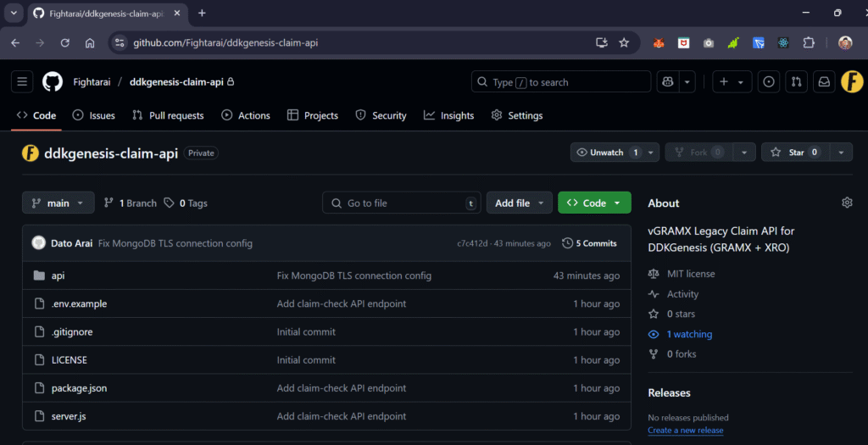Click the install app icon in address bar

click(601, 42)
